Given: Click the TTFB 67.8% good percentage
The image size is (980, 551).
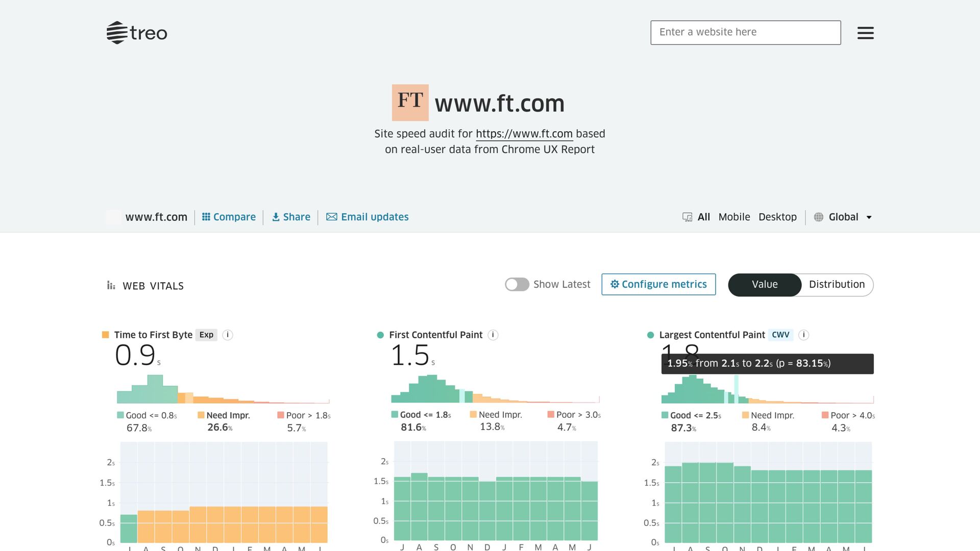Looking at the screenshot, I should 139,428.
